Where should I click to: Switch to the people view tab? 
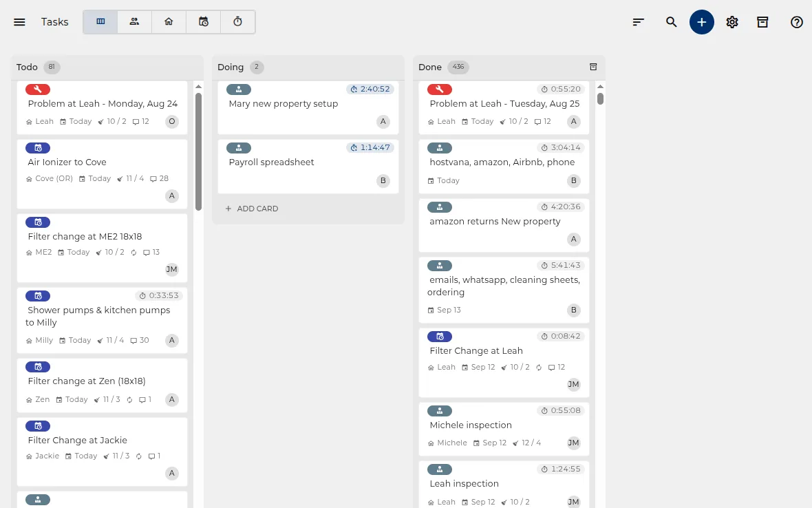(134, 22)
